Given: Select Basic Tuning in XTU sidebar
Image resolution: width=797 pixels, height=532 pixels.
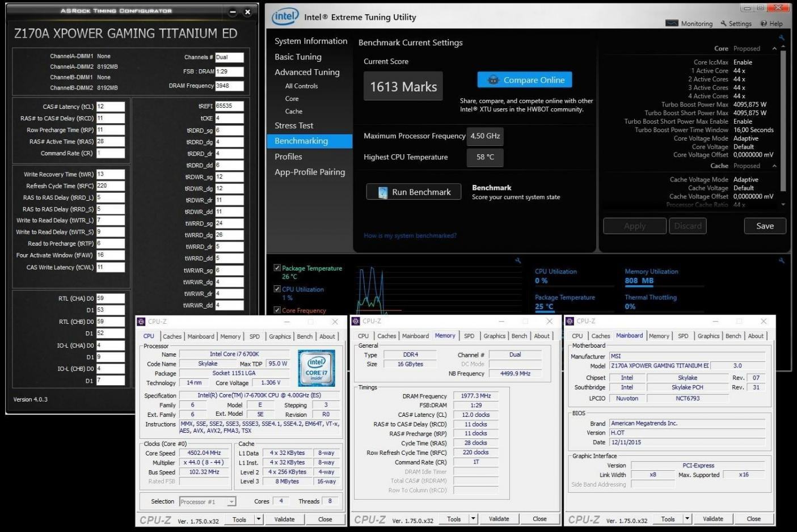Looking at the screenshot, I should pos(298,57).
